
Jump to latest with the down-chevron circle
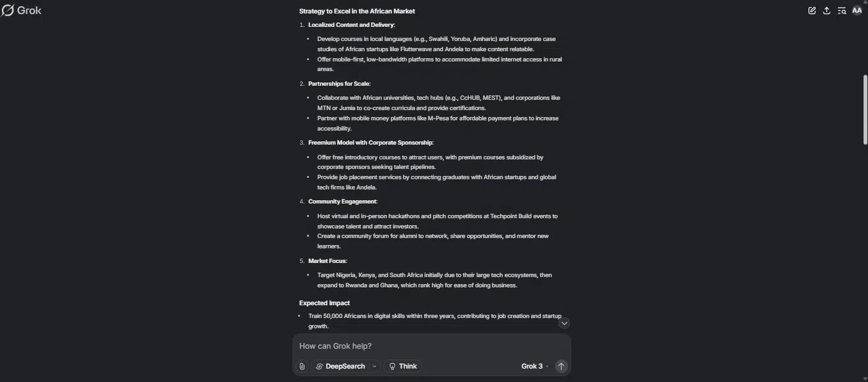(x=564, y=323)
